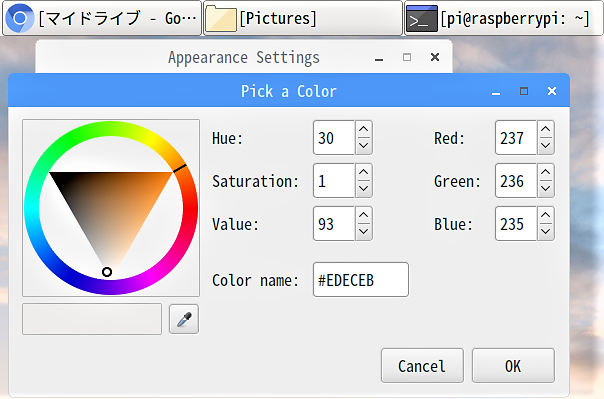Click the triangle selection circle handle
The image size is (604, 399).
point(107,272)
